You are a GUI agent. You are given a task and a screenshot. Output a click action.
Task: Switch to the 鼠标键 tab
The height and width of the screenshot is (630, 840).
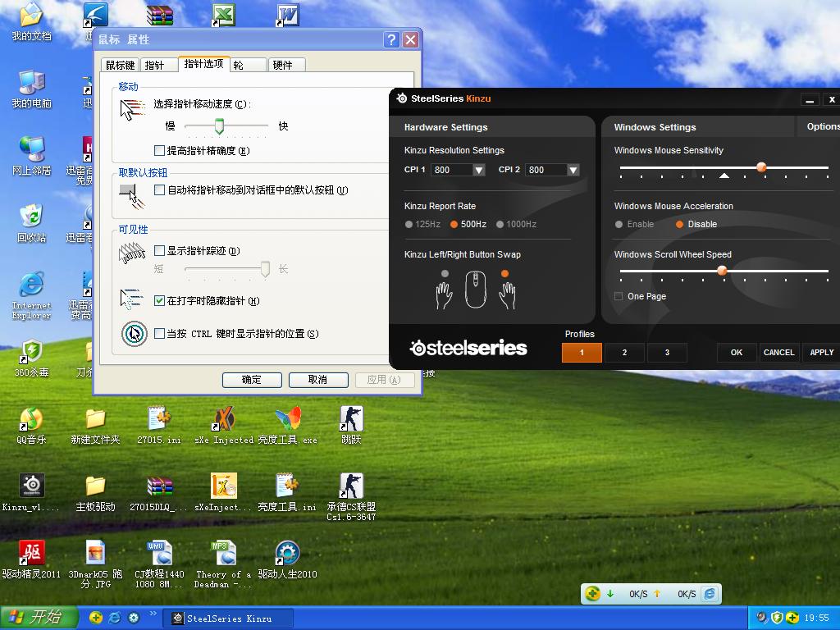pyautogui.click(x=120, y=65)
